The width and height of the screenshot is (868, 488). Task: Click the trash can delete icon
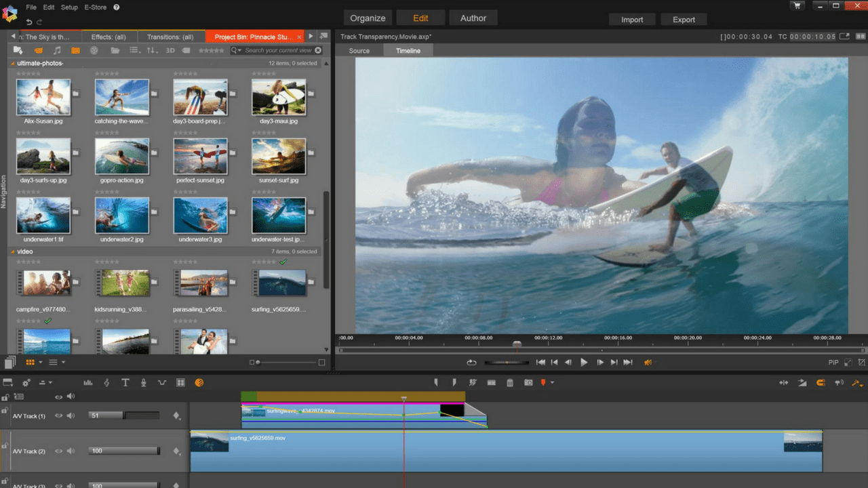[x=510, y=383]
